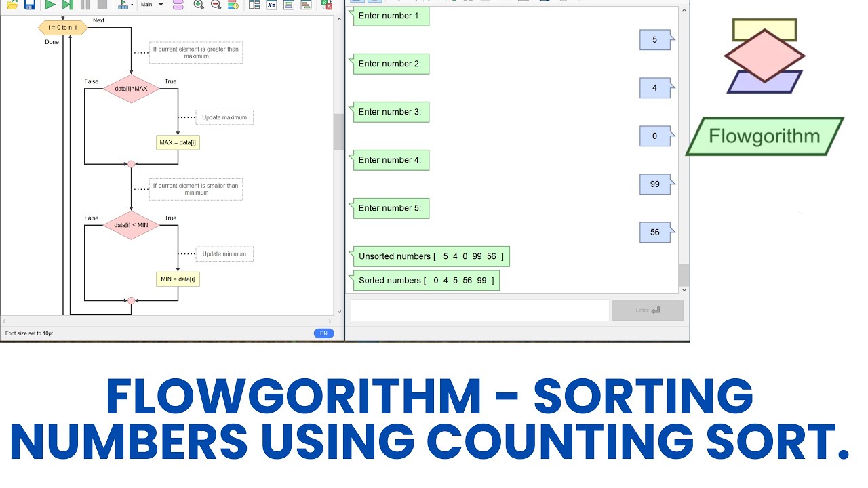Select the 'data[i]>MAX' decision diamond
The width and height of the screenshot is (868, 488).
[x=131, y=89]
